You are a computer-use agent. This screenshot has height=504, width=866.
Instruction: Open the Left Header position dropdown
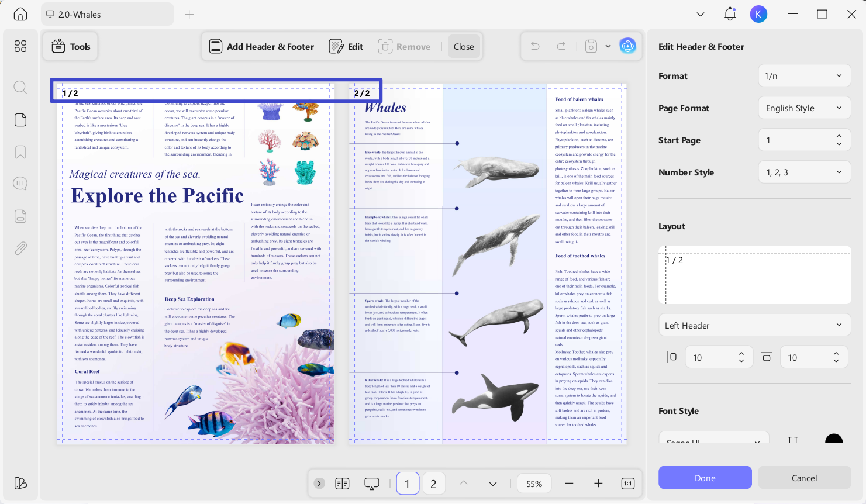pyautogui.click(x=754, y=325)
